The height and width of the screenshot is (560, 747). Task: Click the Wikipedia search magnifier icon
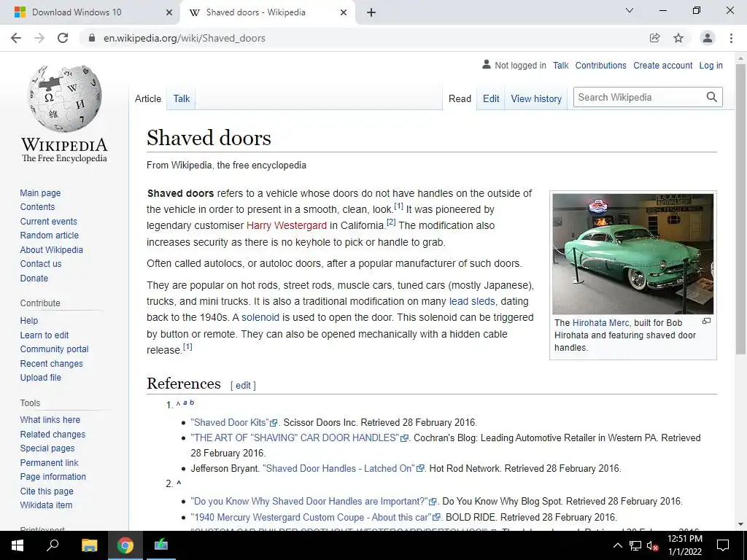pos(712,97)
